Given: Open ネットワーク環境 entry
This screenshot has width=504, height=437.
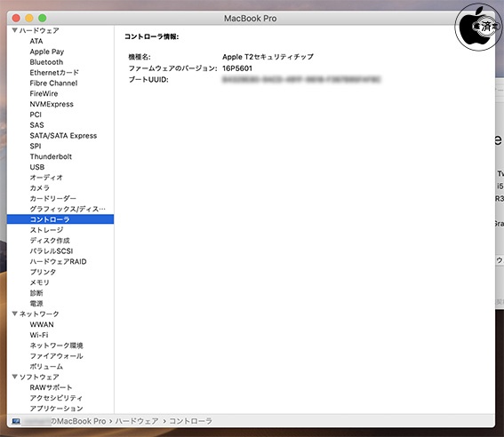Looking at the screenshot, I should [57, 346].
